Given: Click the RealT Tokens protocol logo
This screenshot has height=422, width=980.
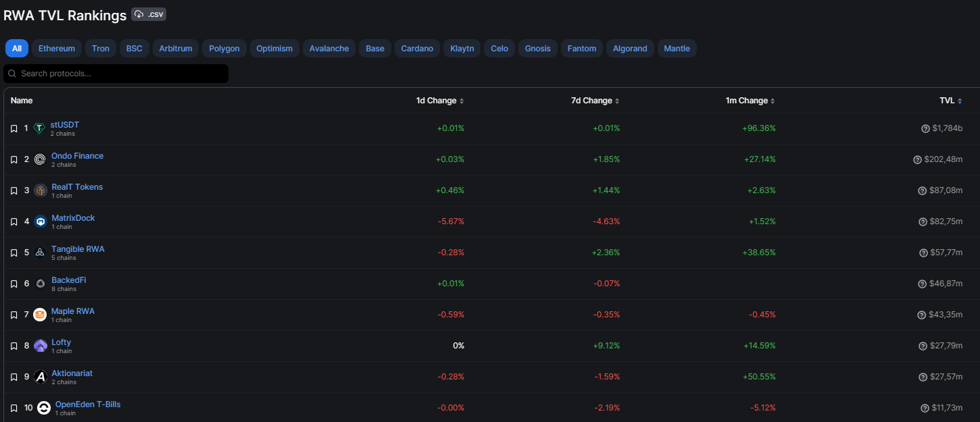Looking at the screenshot, I should [40, 190].
